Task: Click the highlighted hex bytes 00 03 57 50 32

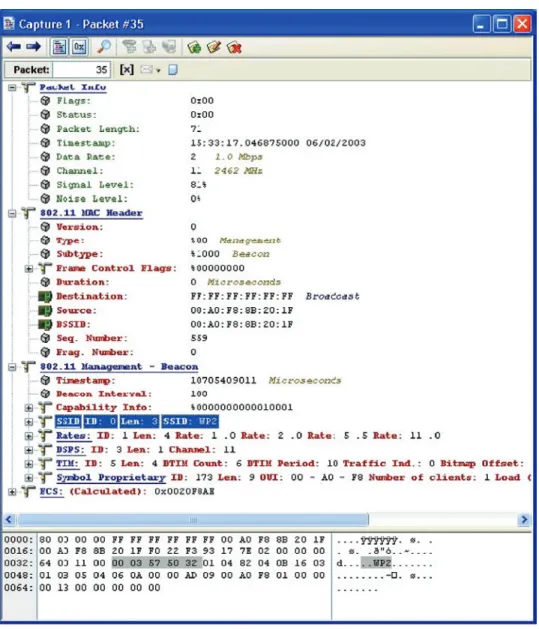Action: click(x=157, y=564)
